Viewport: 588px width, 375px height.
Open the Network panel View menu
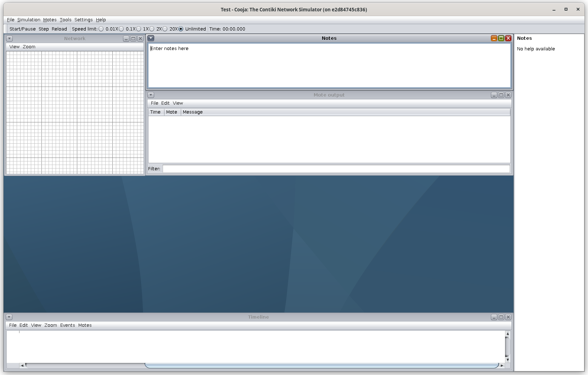(15, 47)
